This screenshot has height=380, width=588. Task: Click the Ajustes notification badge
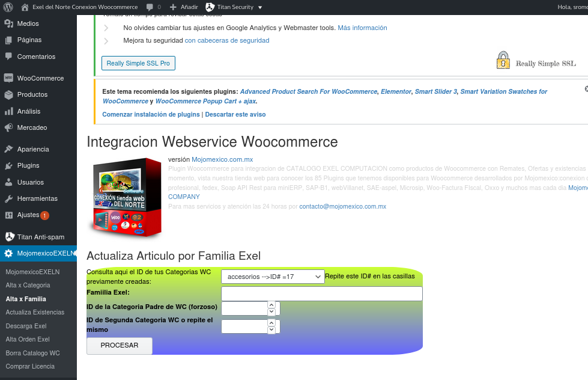click(x=44, y=215)
